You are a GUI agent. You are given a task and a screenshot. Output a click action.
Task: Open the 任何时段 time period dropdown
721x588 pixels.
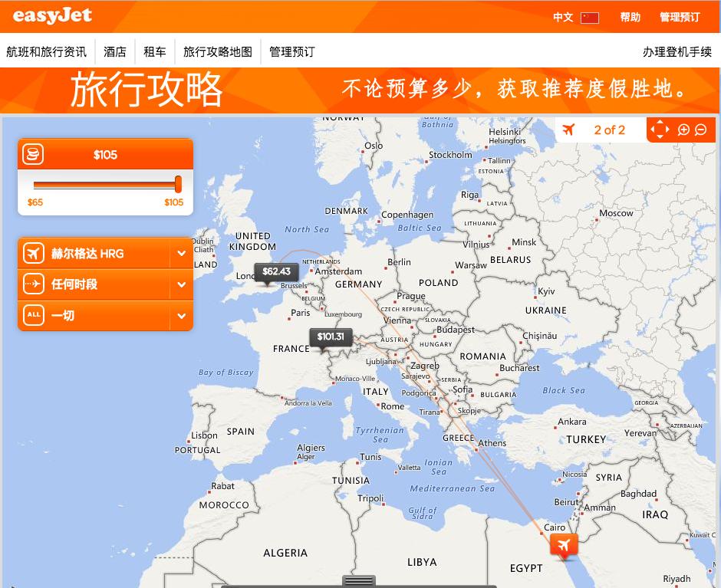pyautogui.click(x=182, y=284)
